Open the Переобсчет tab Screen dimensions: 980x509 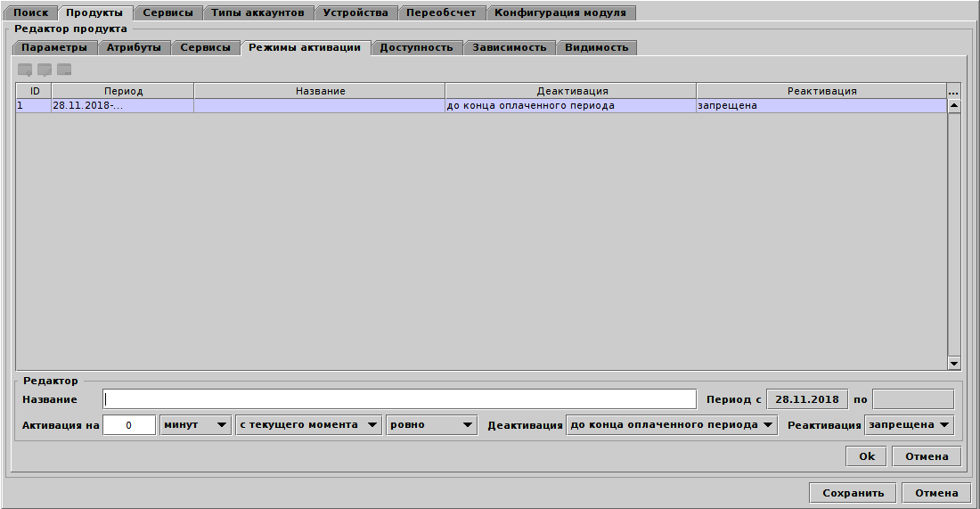pyautogui.click(x=441, y=12)
